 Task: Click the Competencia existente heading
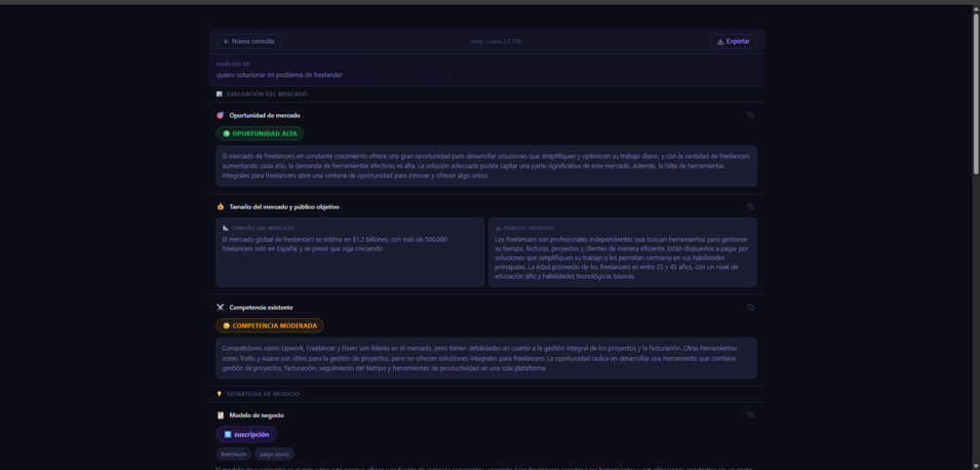tap(260, 307)
